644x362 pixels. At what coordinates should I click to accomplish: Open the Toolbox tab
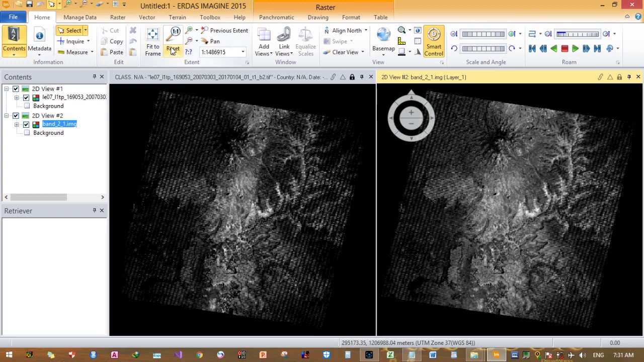click(x=210, y=17)
